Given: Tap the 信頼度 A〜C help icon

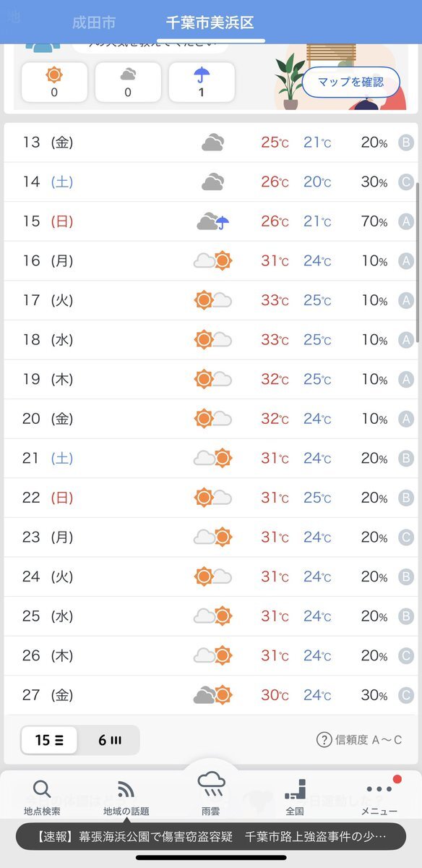Looking at the screenshot, I should 324,739.
